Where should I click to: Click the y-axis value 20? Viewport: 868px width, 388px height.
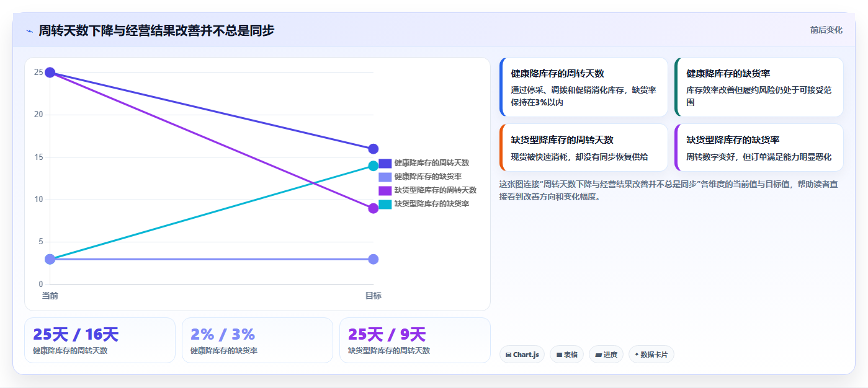(38, 115)
